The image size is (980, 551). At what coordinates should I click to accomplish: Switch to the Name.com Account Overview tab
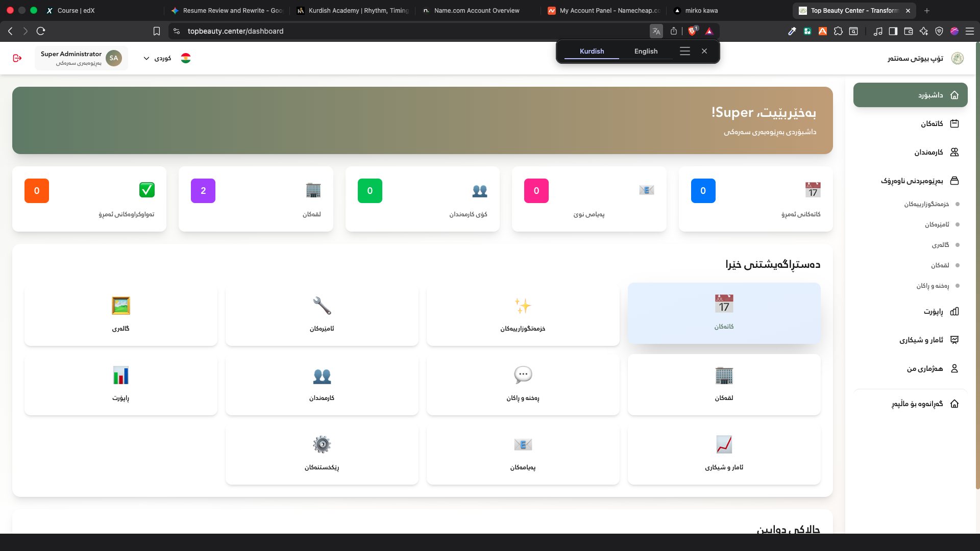[477, 10]
